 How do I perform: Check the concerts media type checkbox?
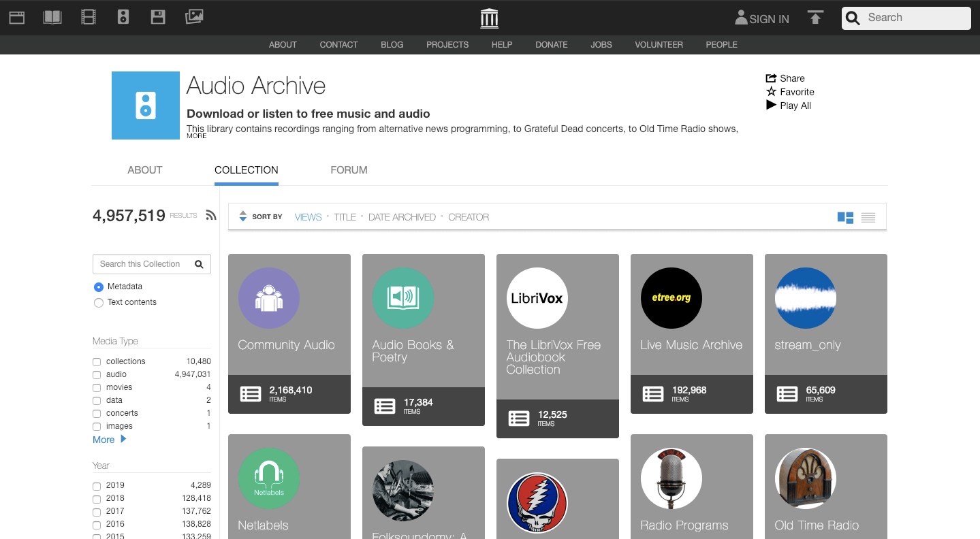[x=97, y=414]
